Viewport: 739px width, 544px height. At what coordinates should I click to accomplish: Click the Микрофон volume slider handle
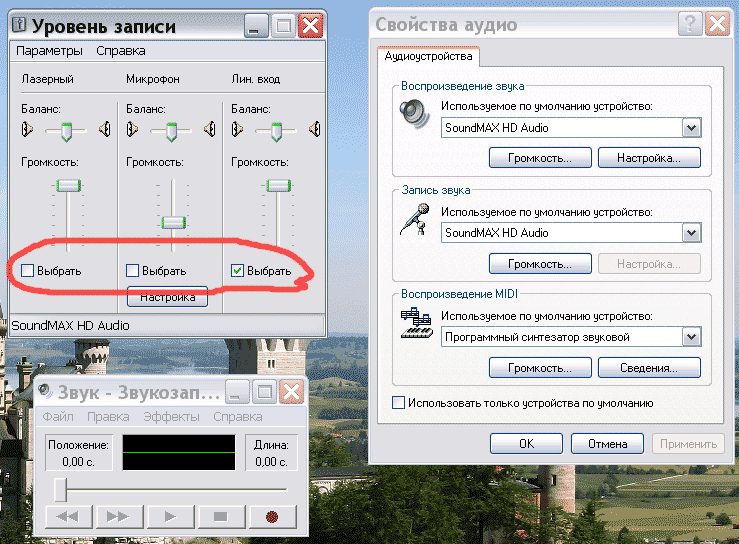(174, 221)
